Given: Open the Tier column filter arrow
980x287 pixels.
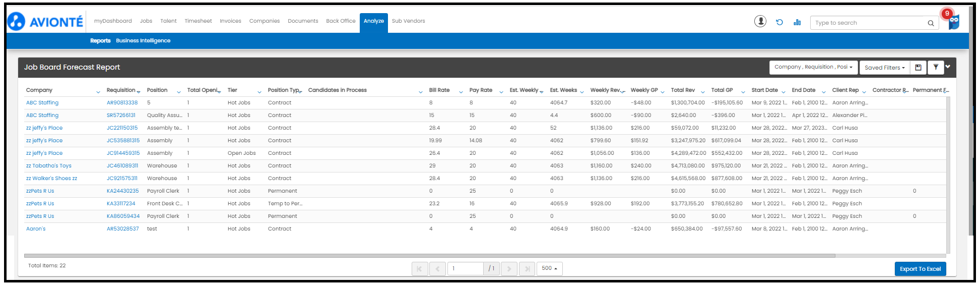Looking at the screenshot, I should pyautogui.click(x=259, y=92).
